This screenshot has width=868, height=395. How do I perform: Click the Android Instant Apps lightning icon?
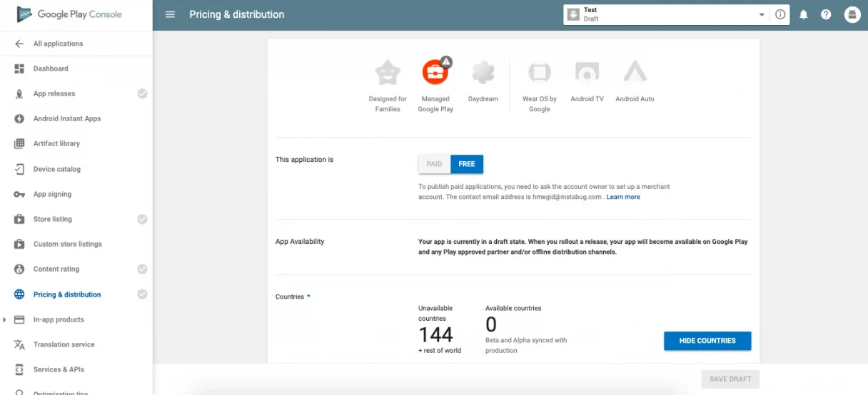tap(19, 118)
